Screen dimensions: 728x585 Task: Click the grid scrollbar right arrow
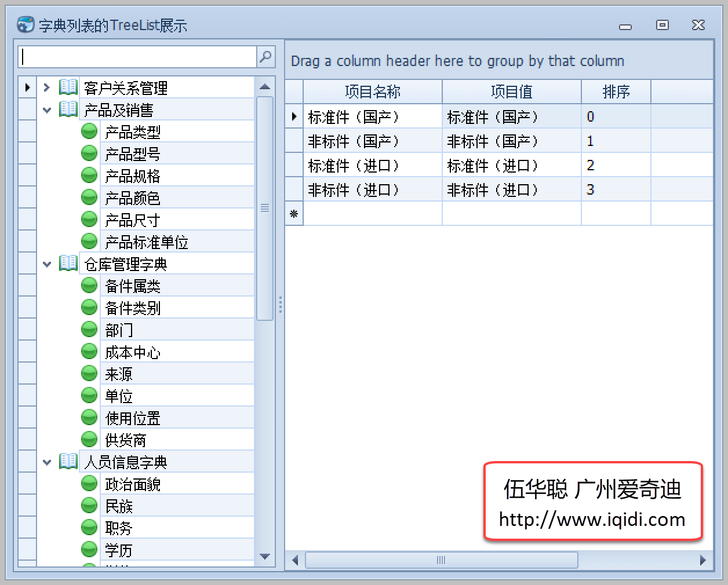pyautogui.click(x=702, y=560)
